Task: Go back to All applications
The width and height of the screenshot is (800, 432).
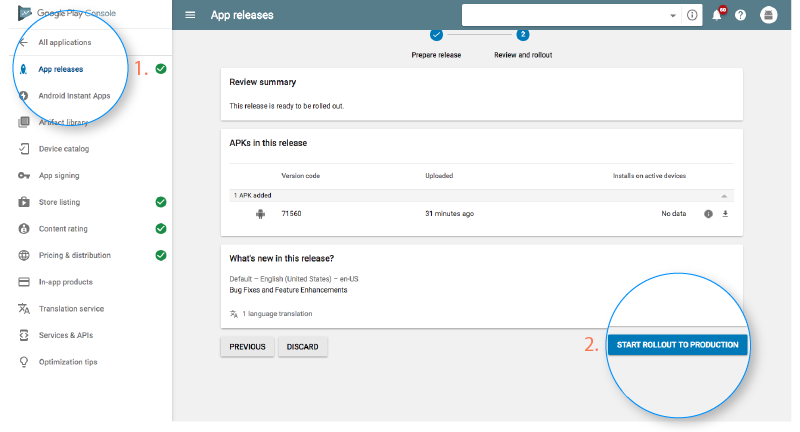Action: click(64, 42)
